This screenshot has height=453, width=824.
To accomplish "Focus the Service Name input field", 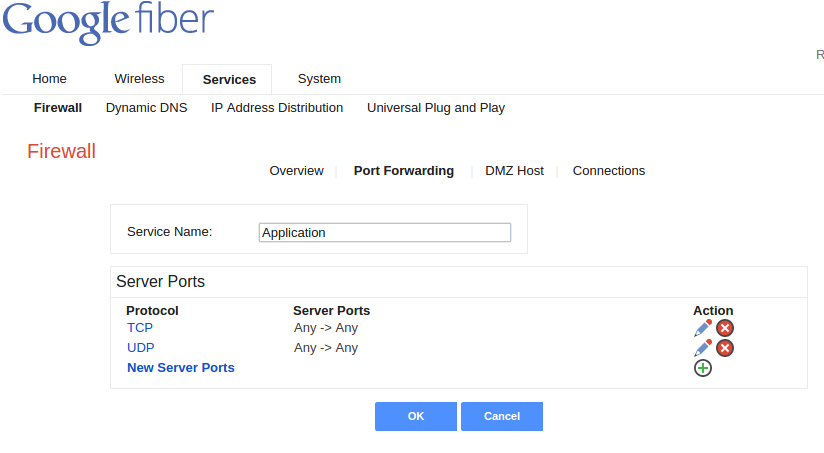I will [385, 232].
